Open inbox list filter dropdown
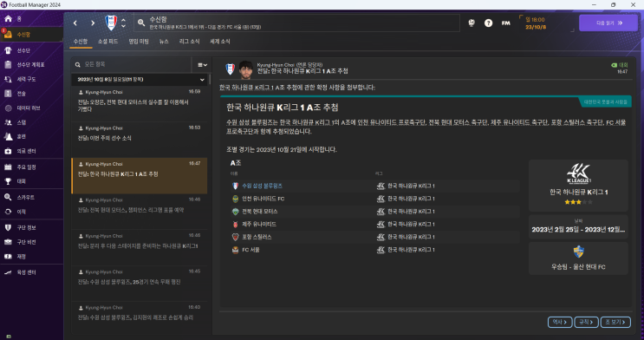 (202, 64)
